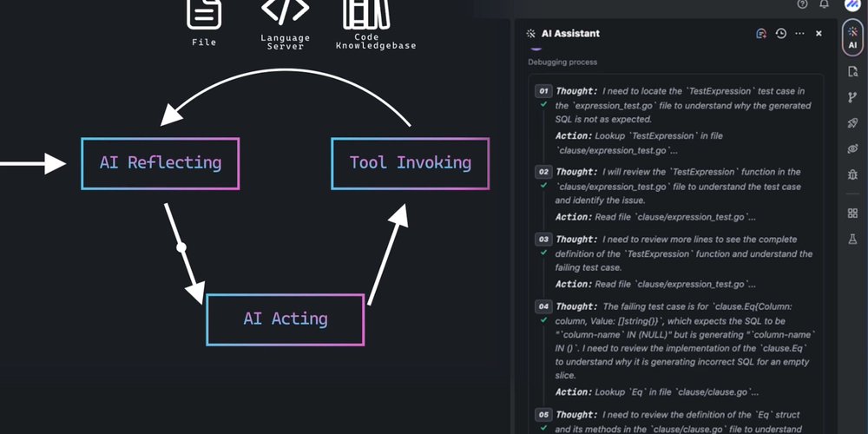Click the Code Knowledgebase books icon
Viewport: 868px width, 434px height.
point(366,14)
